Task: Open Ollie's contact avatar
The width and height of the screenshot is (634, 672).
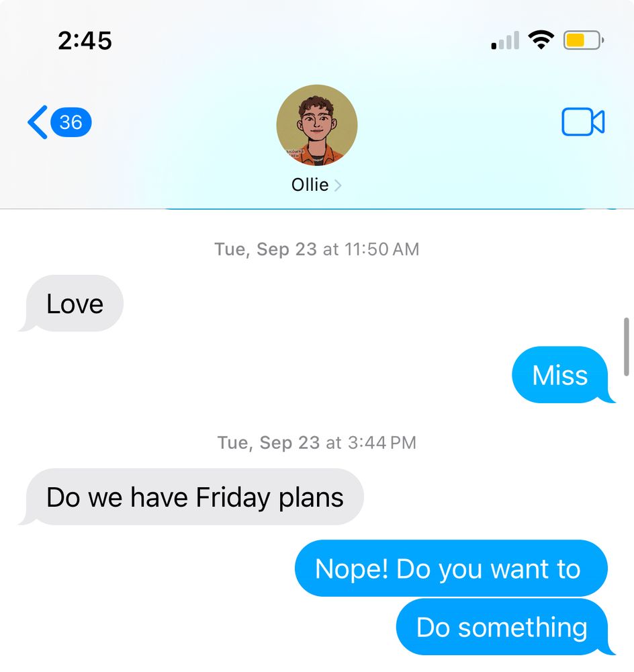Action: click(x=316, y=125)
